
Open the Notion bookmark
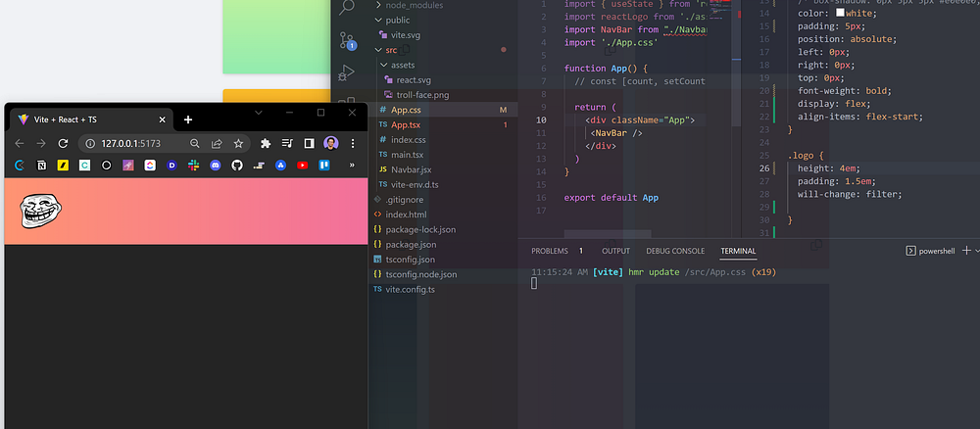[x=41, y=166]
